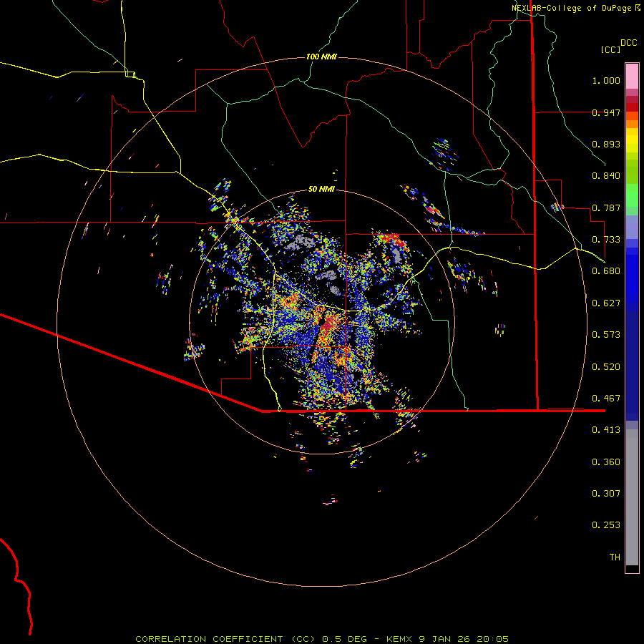This screenshot has height=644, width=644.
Task: Click the 100 NMI range ring label
Action: click(x=321, y=57)
